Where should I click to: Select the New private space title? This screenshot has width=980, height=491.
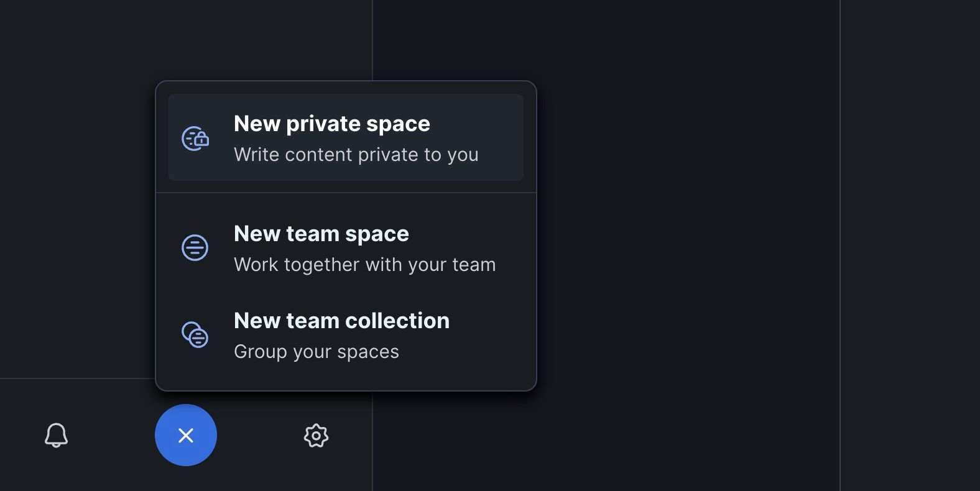331,124
